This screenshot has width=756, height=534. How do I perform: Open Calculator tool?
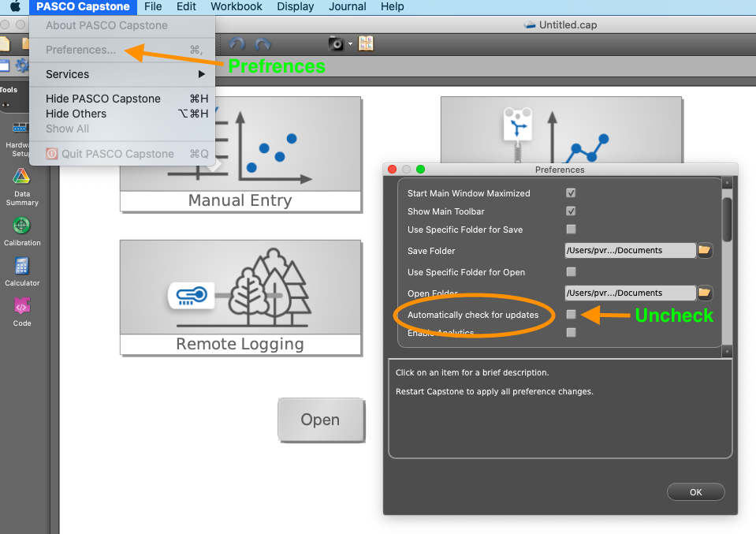(22, 271)
